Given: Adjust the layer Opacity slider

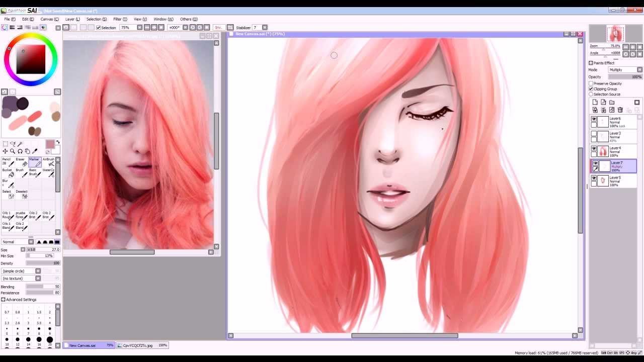Looking at the screenshot, I should (623, 77).
